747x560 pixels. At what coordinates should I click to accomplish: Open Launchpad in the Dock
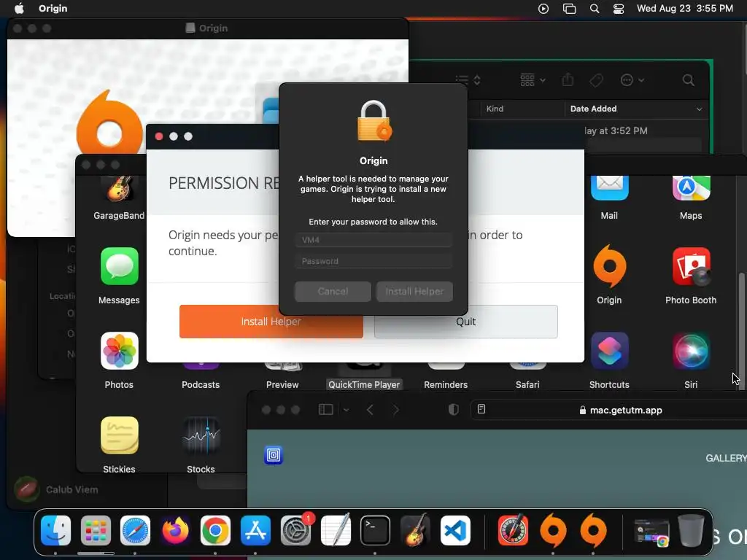(x=96, y=531)
